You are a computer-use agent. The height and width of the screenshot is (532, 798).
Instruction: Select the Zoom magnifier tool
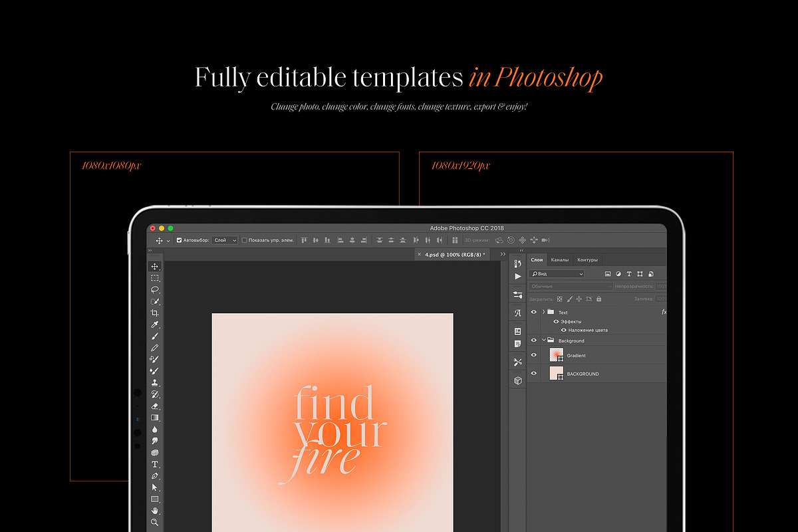click(x=155, y=522)
